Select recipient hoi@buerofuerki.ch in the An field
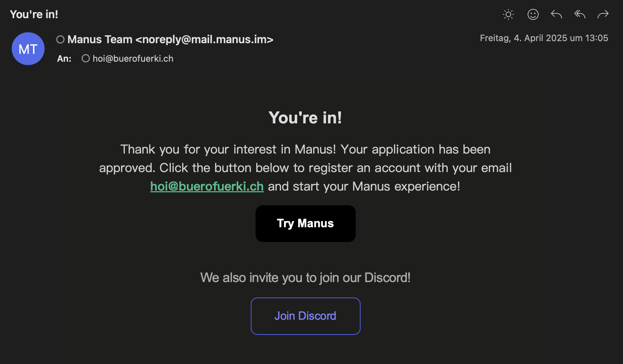The height and width of the screenshot is (364, 623). 133,59
